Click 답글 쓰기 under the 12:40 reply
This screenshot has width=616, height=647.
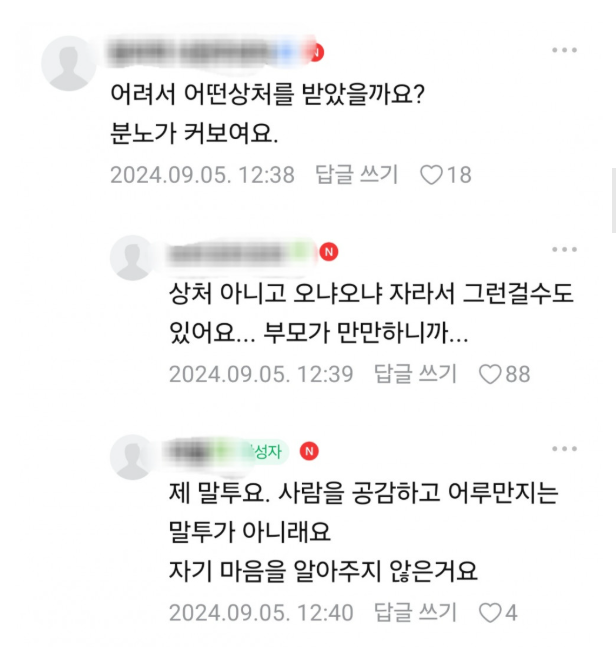(415, 612)
